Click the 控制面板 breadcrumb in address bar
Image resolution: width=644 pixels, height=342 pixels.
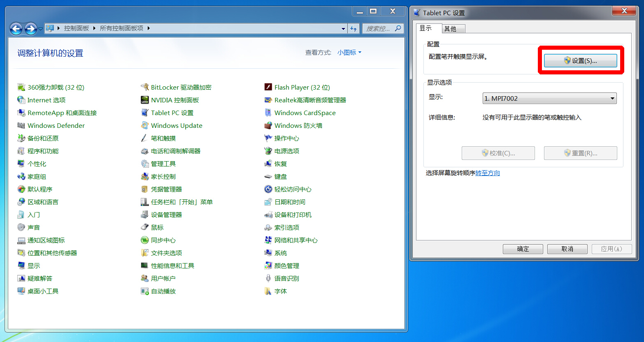77,28
